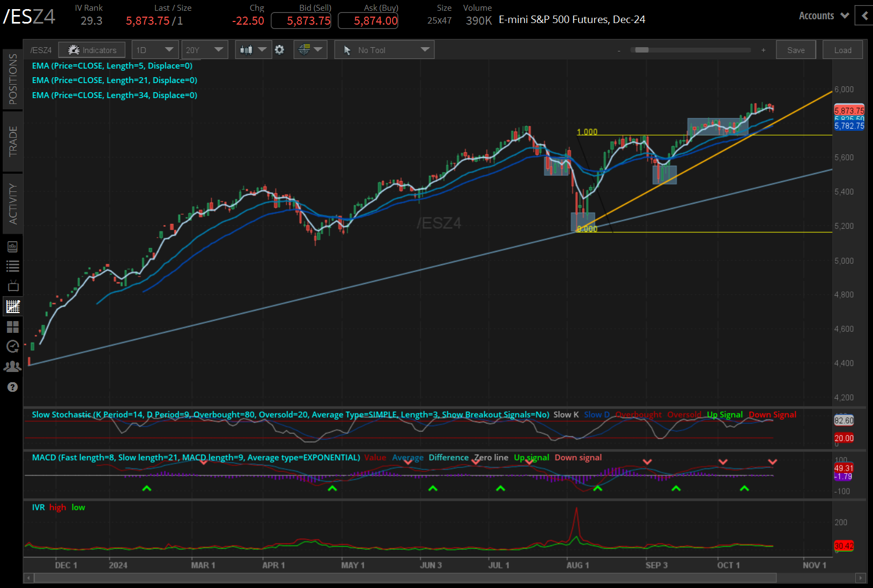Open the Market Watch gadget icon
This screenshot has height=588, width=873.
point(13,266)
